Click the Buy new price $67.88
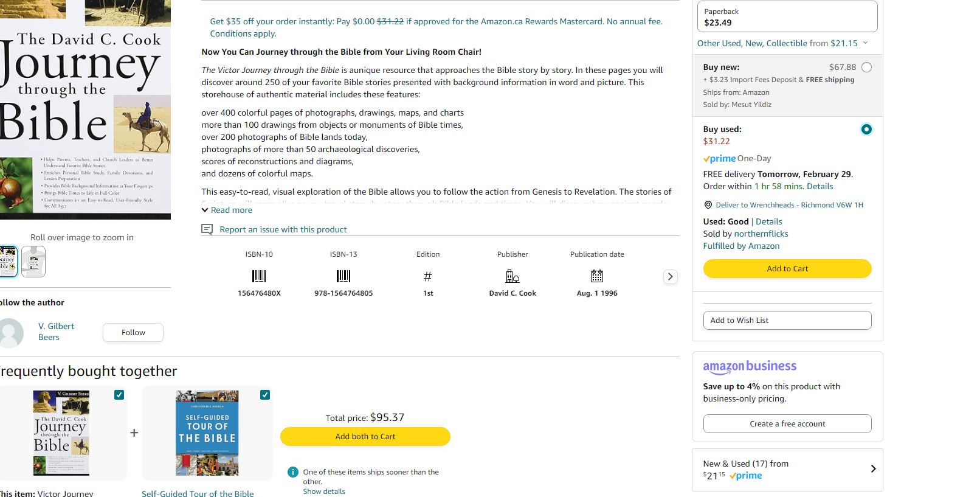The height and width of the screenshot is (497, 980). [x=842, y=67]
